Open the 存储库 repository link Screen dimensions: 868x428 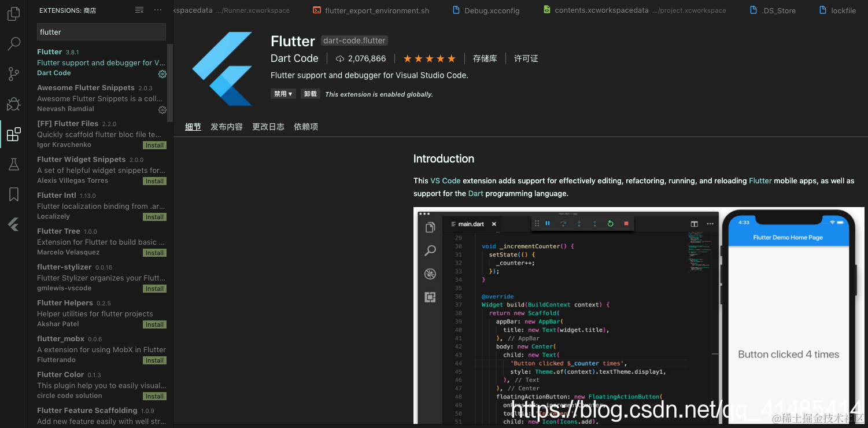click(485, 58)
